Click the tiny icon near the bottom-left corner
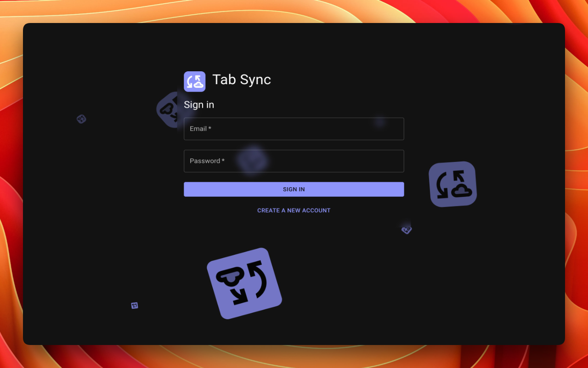The height and width of the screenshot is (368, 588). (x=134, y=305)
